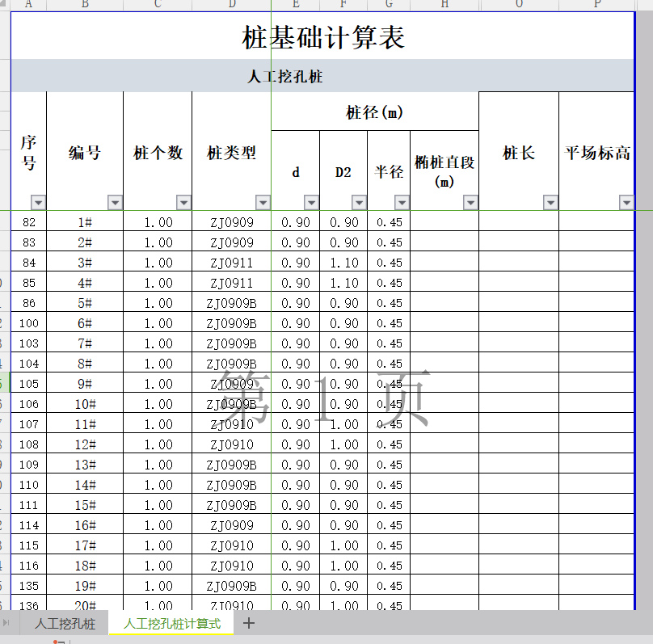Expand the 桩类型 filter arrow
The height and width of the screenshot is (644, 653).
262,202
